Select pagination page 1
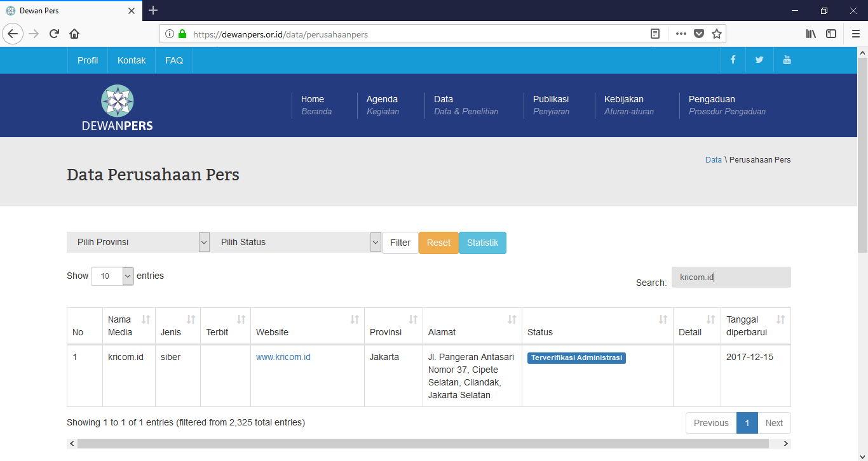Viewport: 868px width, 461px height. pos(747,423)
